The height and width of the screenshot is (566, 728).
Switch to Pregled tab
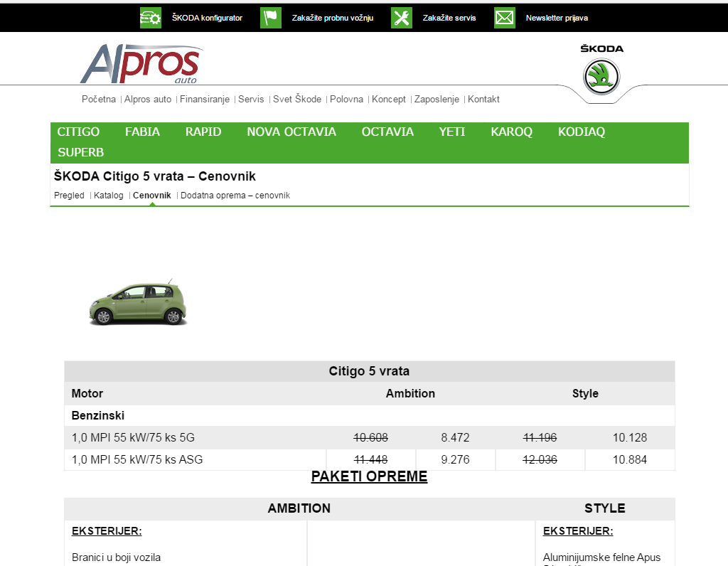point(69,196)
